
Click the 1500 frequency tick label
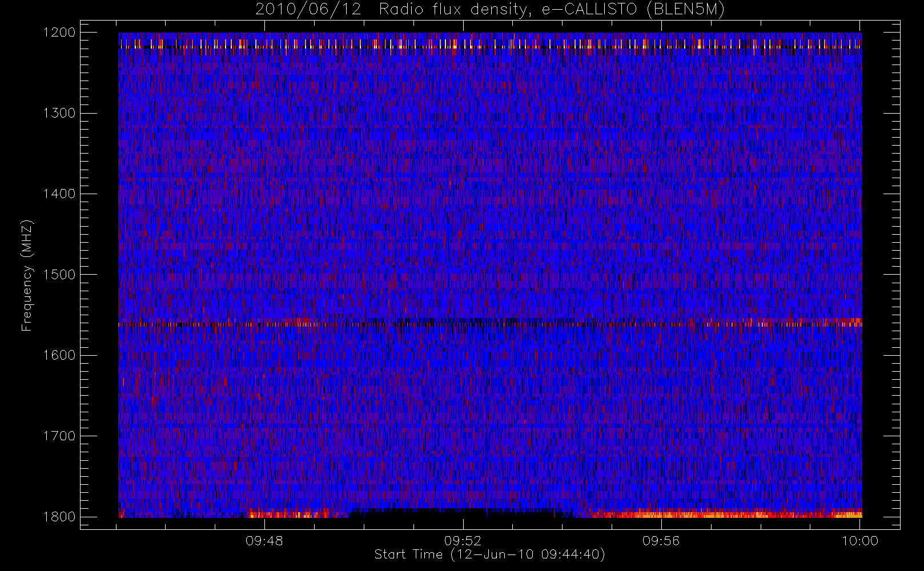pos(59,275)
